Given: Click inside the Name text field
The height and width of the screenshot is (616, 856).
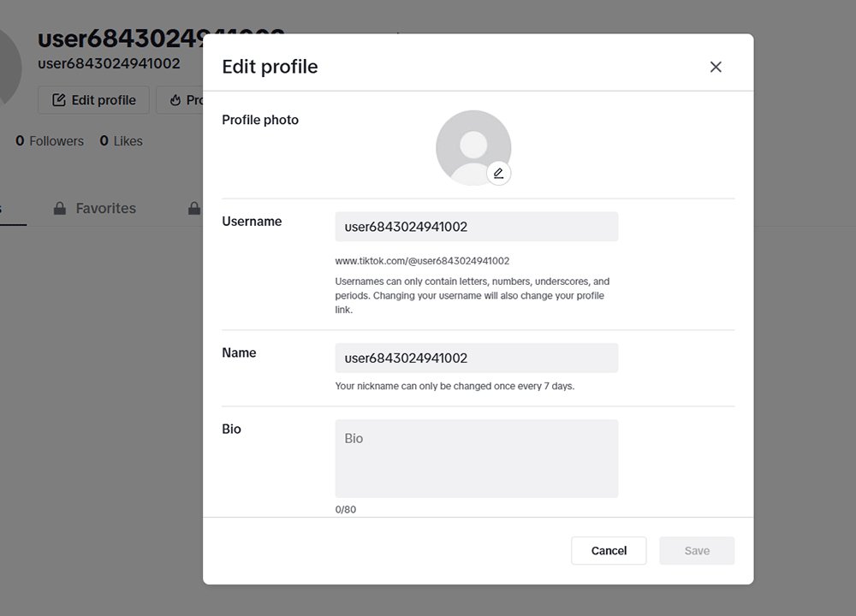Looking at the screenshot, I should (x=476, y=358).
